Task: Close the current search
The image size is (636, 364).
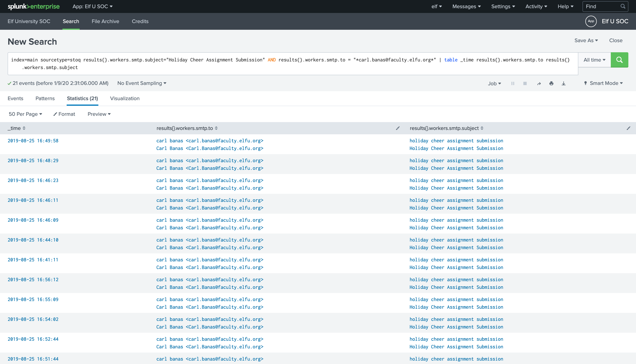Action: [616, 40]
